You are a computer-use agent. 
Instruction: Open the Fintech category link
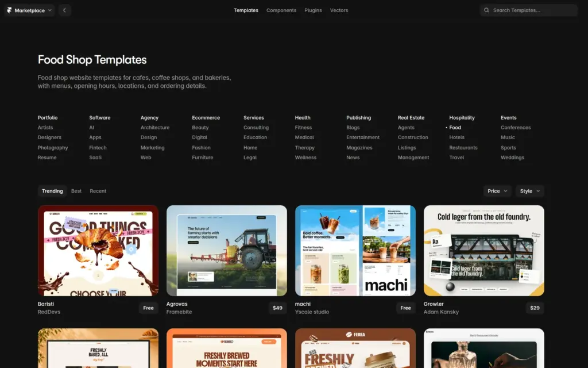coord(98,148)
